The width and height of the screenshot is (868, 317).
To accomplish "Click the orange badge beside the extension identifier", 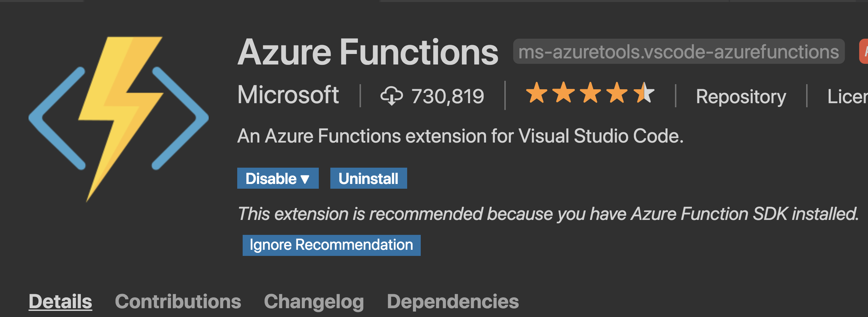I will (864, 52).
